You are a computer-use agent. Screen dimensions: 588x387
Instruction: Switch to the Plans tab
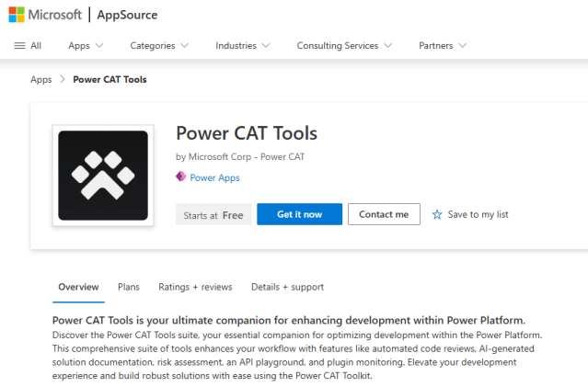tap(129, 287)
